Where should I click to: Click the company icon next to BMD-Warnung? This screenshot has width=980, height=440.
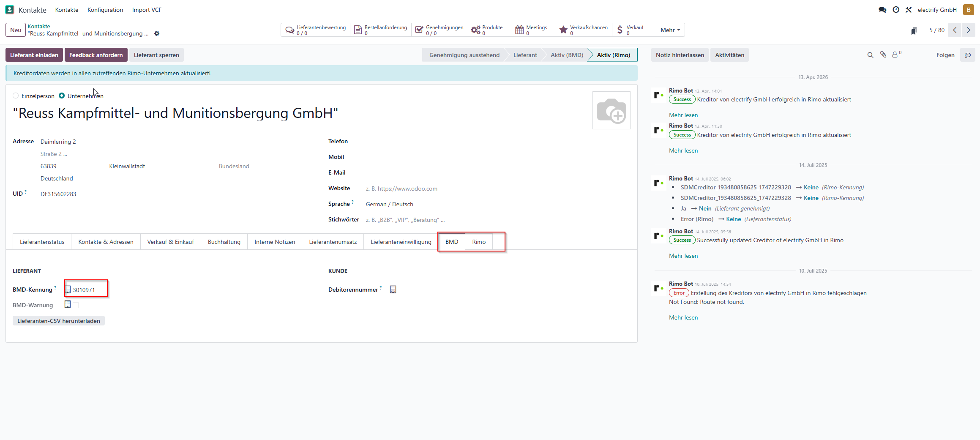[x=68, y=304]
